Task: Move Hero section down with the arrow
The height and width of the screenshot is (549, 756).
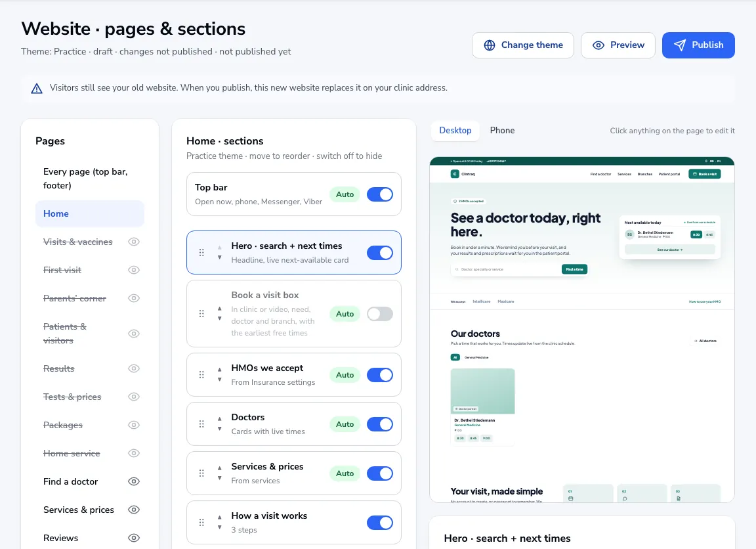Action: [220, 257]
